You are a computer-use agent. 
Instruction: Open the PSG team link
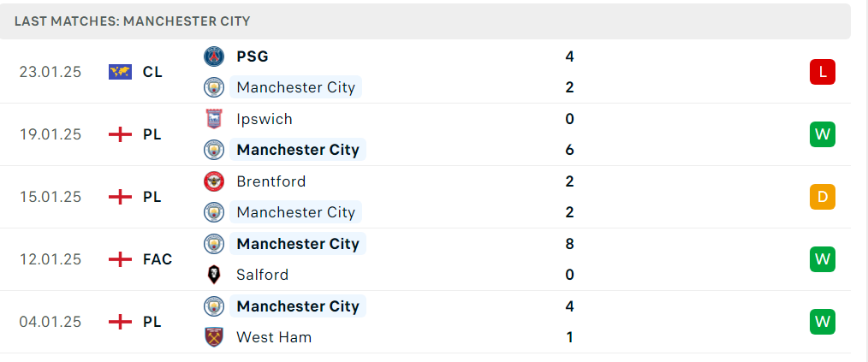point(253,56)
